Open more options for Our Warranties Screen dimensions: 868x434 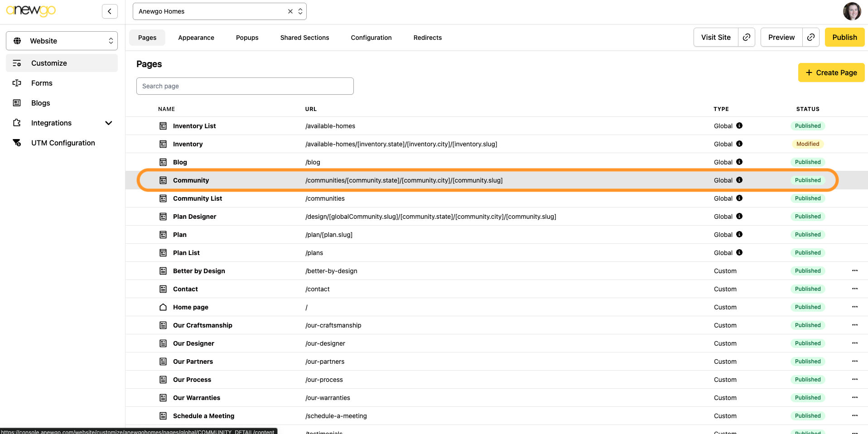pos(855,397)
